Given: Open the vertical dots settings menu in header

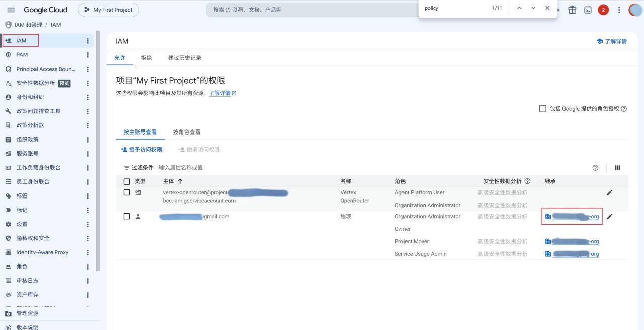Looking at the screenshot, I should pyautogui.click(x=619, y=10).
